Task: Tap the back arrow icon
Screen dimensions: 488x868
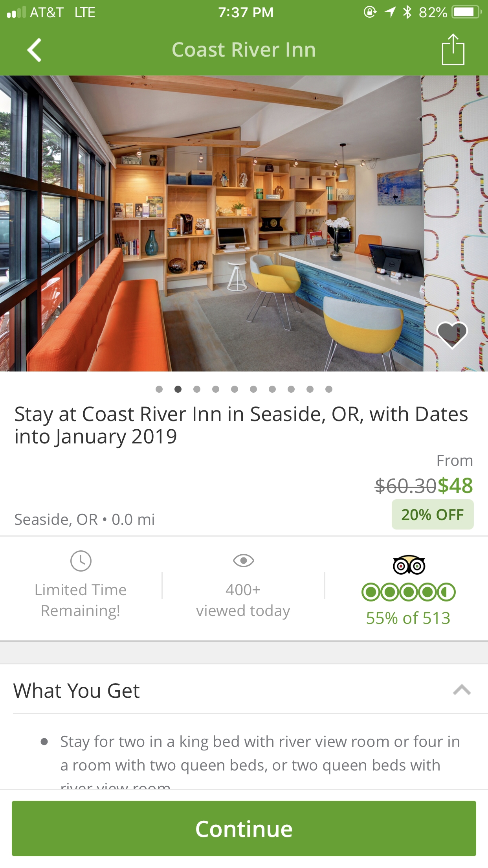Action: click(x=35, y=50)
